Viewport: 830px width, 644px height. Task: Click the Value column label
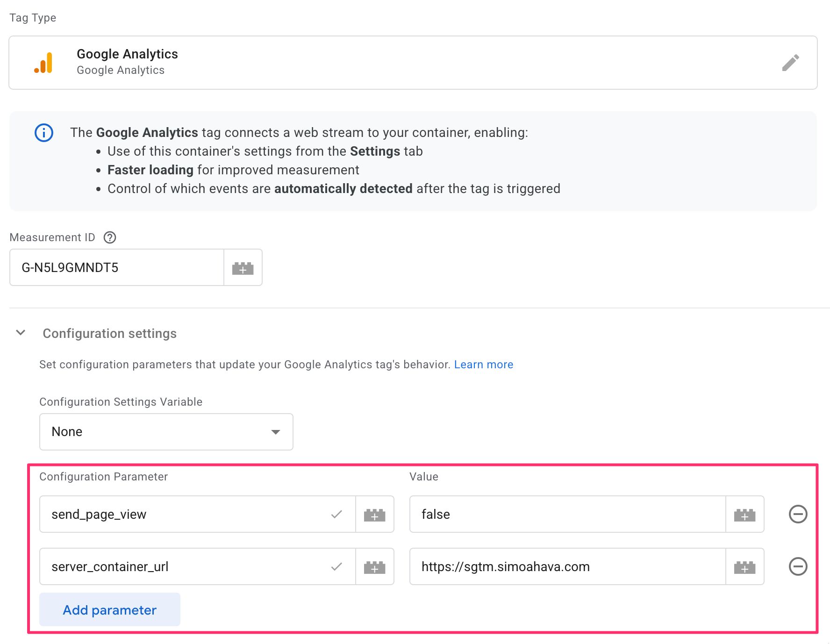[x=424, y=477]
